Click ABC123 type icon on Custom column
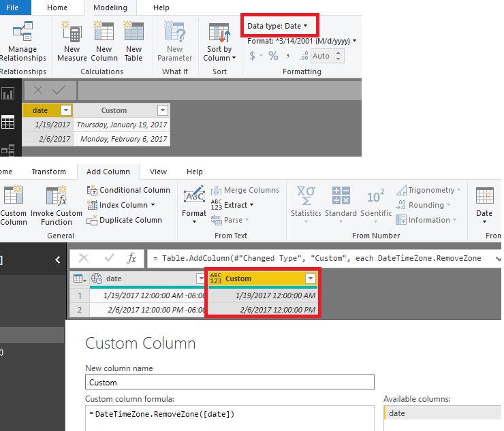This screenshot has height=431, width=504. click(216, 278)
